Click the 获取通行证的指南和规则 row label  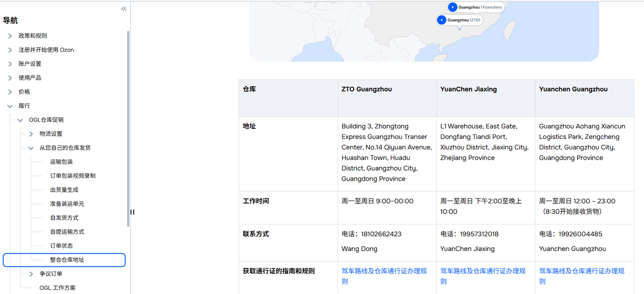tap(279, 271)
